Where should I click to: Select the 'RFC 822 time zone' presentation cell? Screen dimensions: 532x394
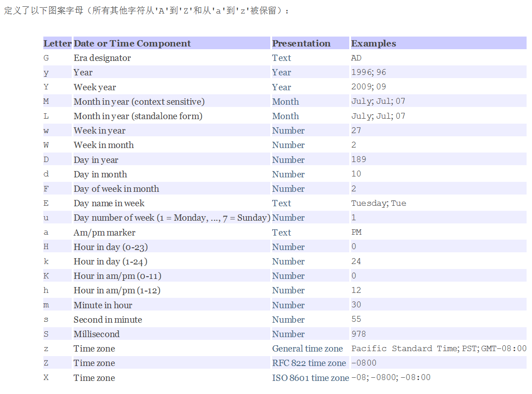[x=309, y=363]
